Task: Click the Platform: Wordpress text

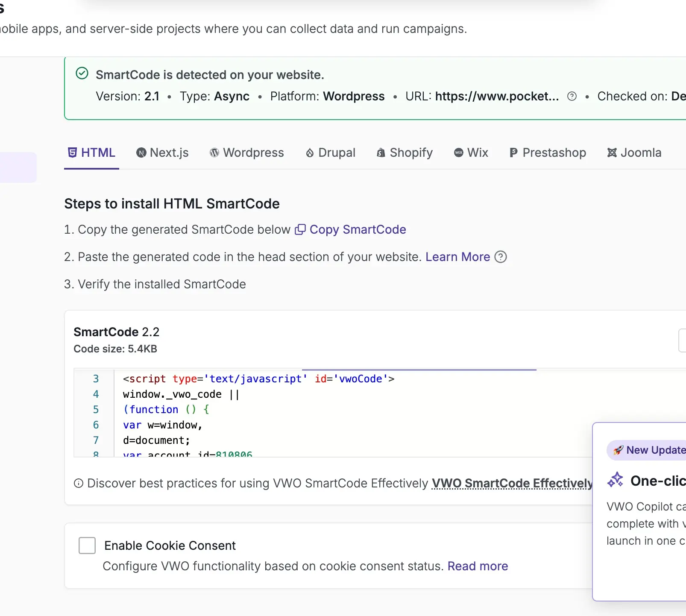Action: (x=327, y=97)
